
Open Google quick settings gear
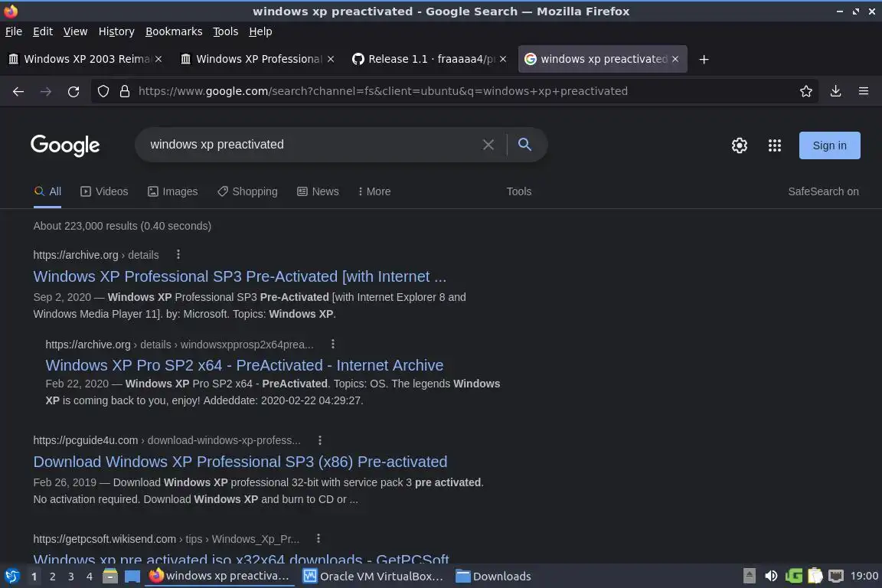[739, 145]
